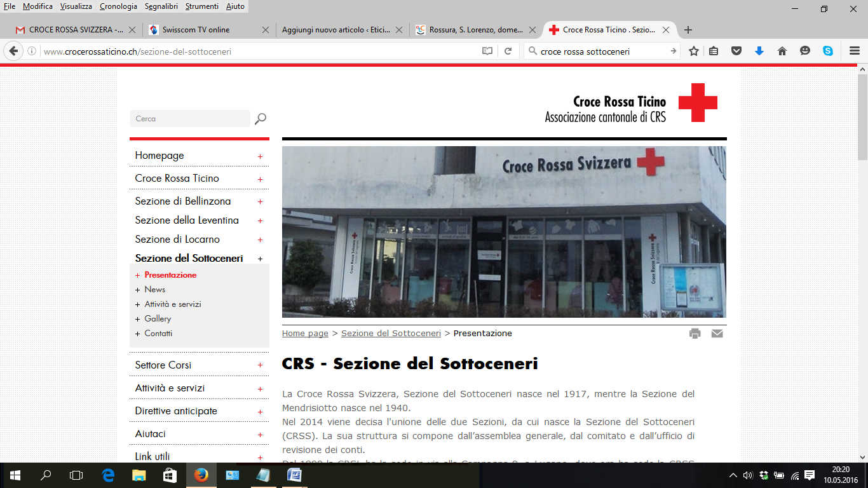The width and height of the screenshot is (868, 488).
Task: Click the Skype icon in toolbar
Action: pyautogui.click(x=828, y=51)
